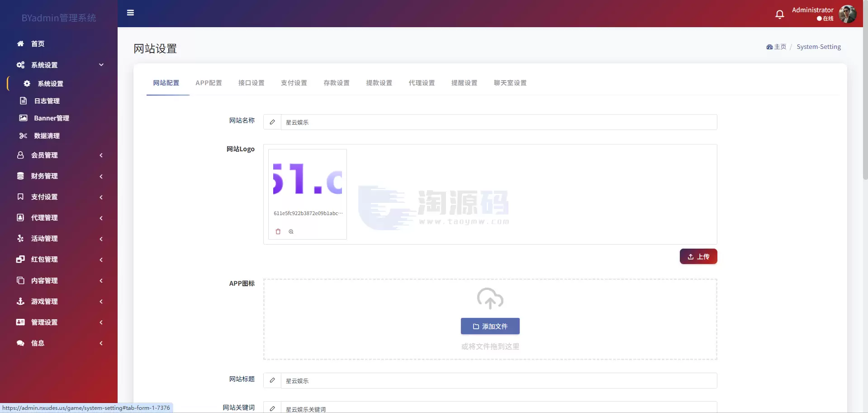
Task: Open the 提款设置 tab
Action: 379,83
